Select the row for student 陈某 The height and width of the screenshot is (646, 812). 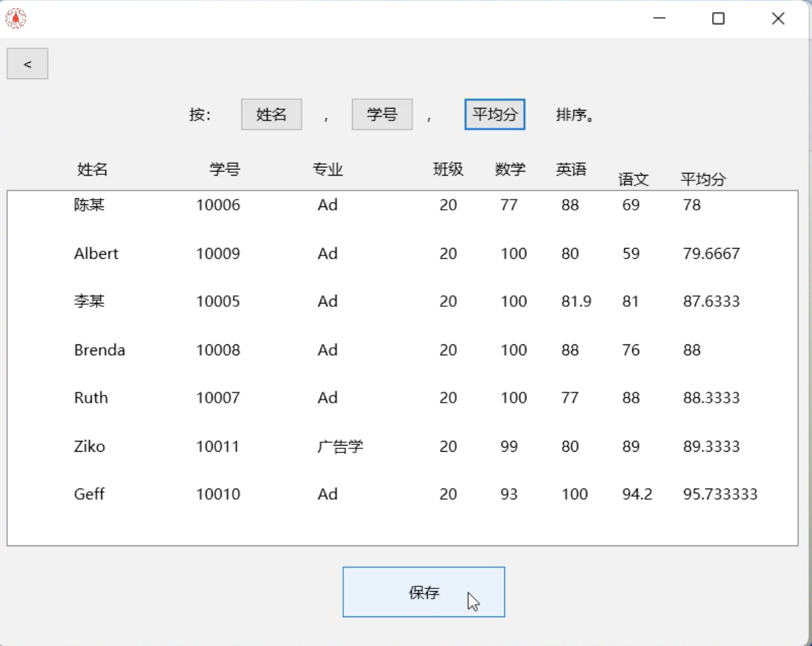pyautogui.click(x=88, y=205)
